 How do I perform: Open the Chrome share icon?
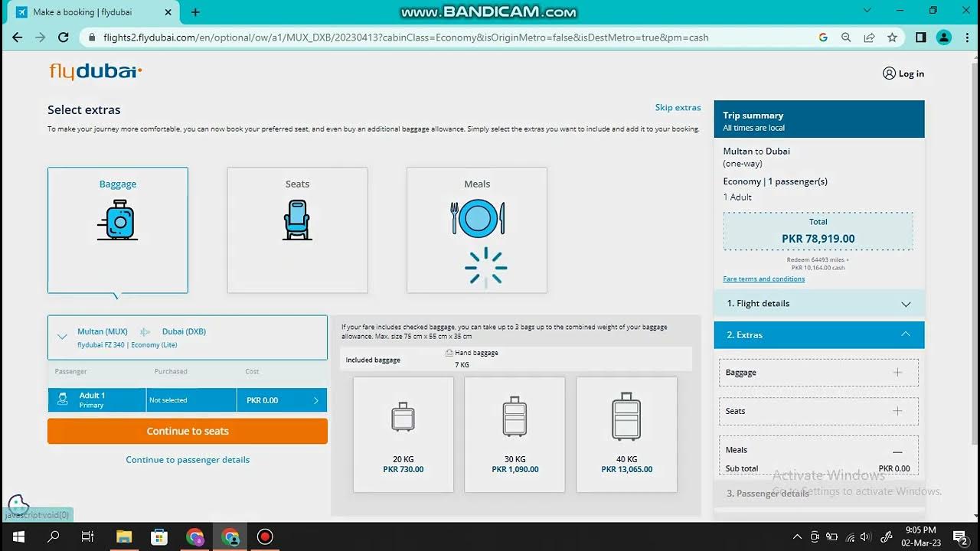coord(869,37)
